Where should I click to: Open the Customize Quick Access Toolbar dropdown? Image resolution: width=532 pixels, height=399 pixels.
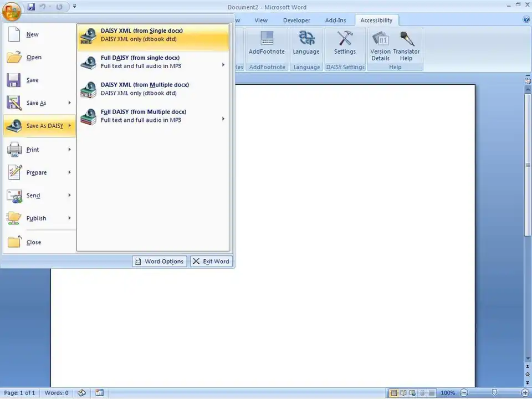tap(75, 7)
